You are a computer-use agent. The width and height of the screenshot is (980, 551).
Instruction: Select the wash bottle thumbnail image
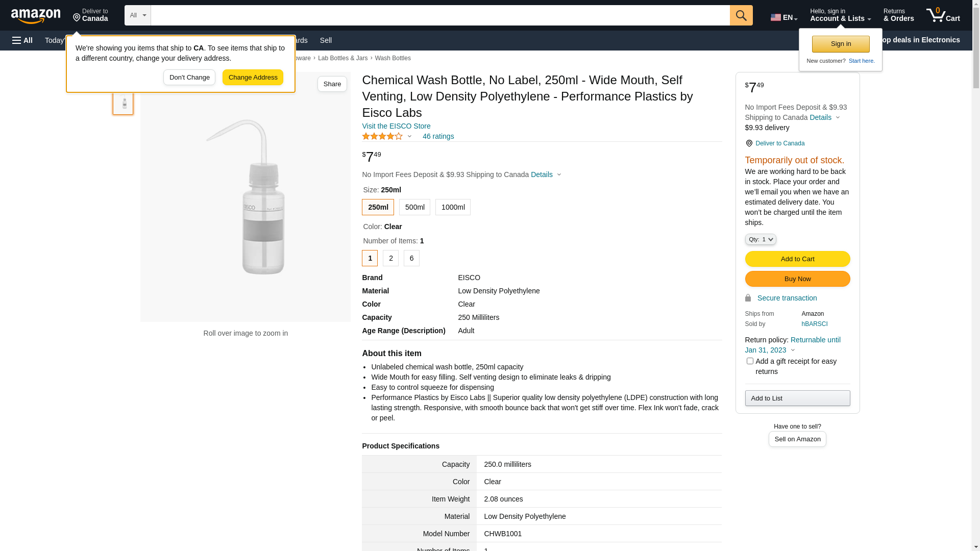coord(123,104)
